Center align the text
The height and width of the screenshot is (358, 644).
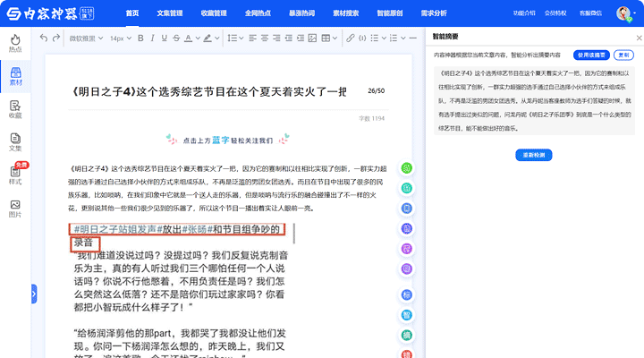(265, 38)
